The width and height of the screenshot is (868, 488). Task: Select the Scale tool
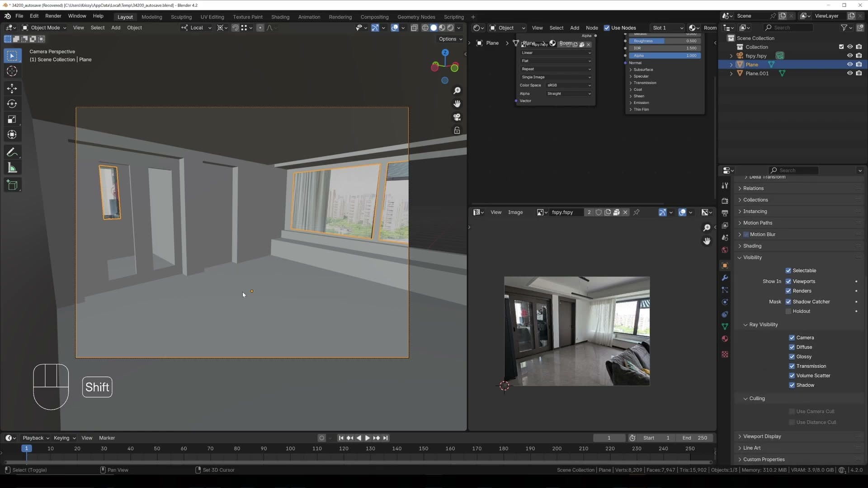point(12,119)
